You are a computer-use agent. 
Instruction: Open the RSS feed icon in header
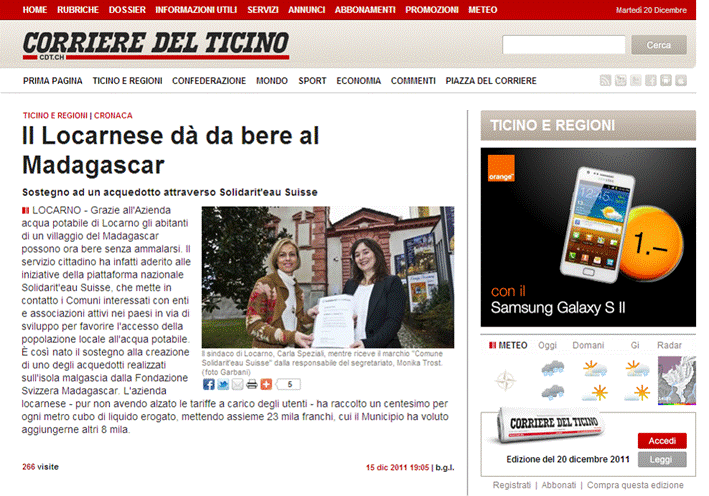point(605,81)
